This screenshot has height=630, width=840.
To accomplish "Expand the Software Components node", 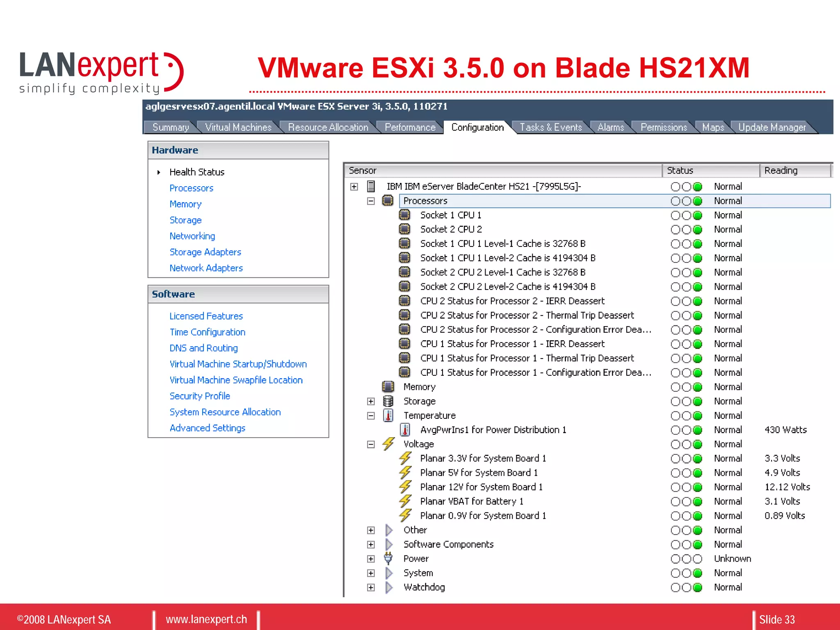I will coord(371,545).
